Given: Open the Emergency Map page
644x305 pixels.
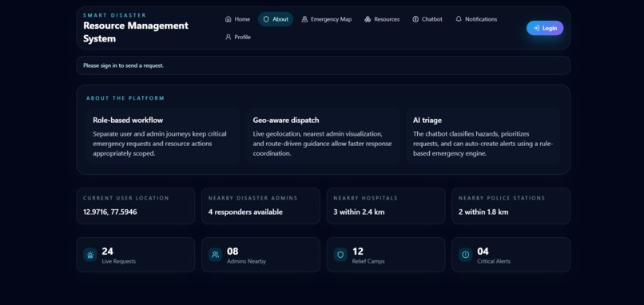Looking at the screenshot, I should [327, 19].
